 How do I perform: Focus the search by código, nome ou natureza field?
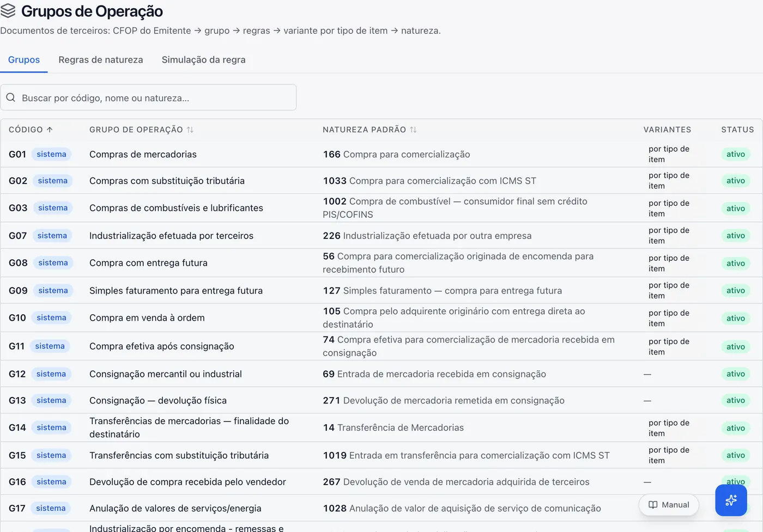tap(148, 97)
